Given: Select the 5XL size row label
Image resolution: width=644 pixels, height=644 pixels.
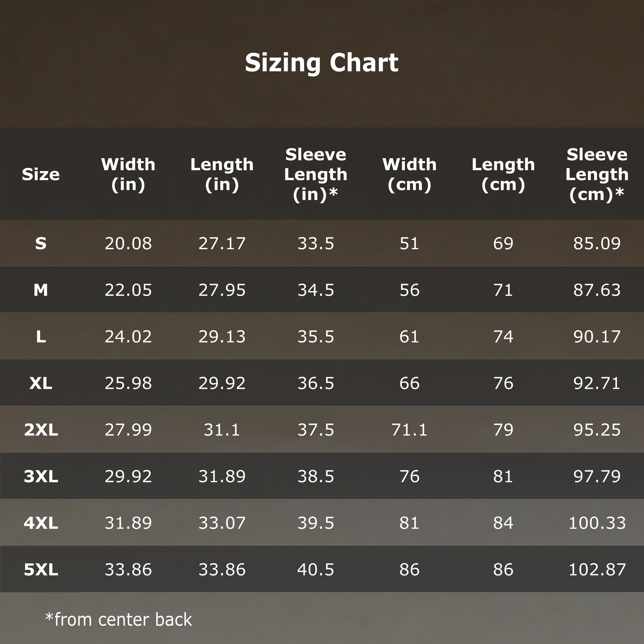Looking at the screenshot, I should click(41, 569).
